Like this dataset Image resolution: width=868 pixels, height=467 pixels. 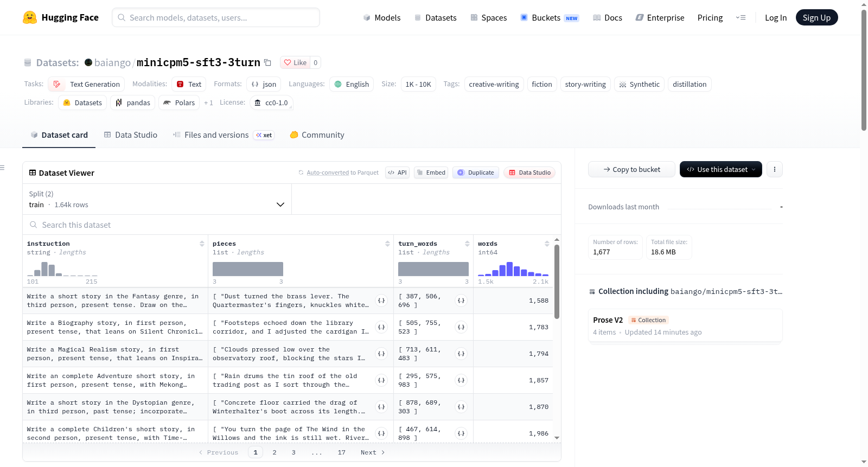click(x=295, y=62)
